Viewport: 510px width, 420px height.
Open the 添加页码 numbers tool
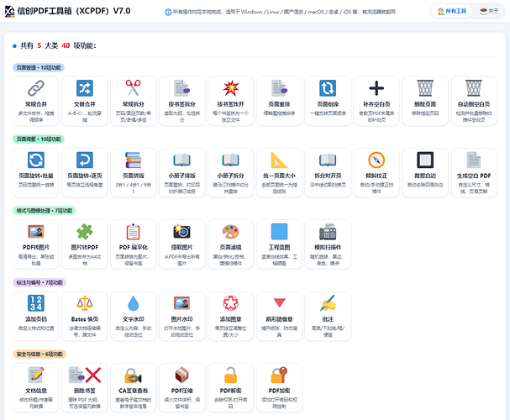[36, 317]
